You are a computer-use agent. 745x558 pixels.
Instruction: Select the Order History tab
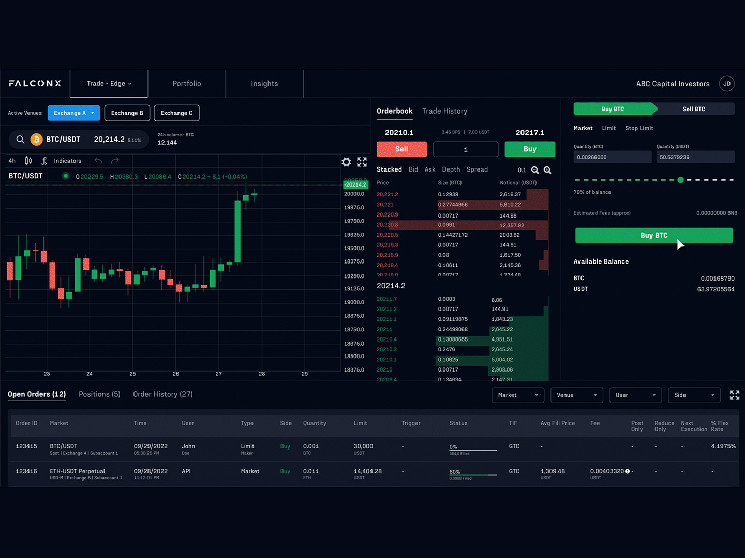click(x=162, y=394)
